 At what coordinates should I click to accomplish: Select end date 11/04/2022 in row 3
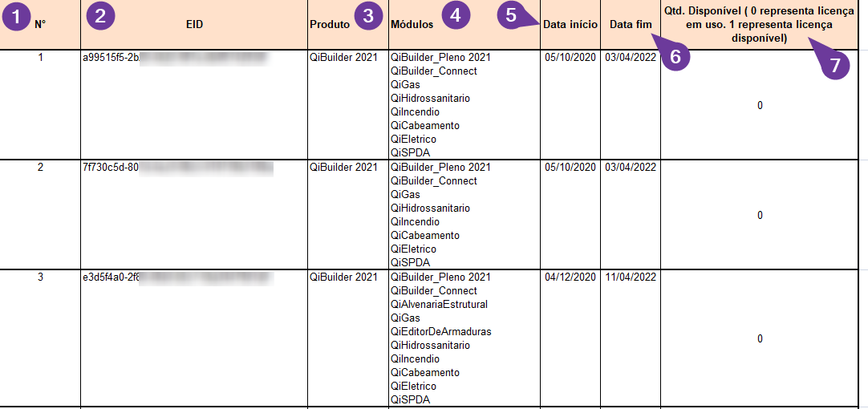pos(631,277)
